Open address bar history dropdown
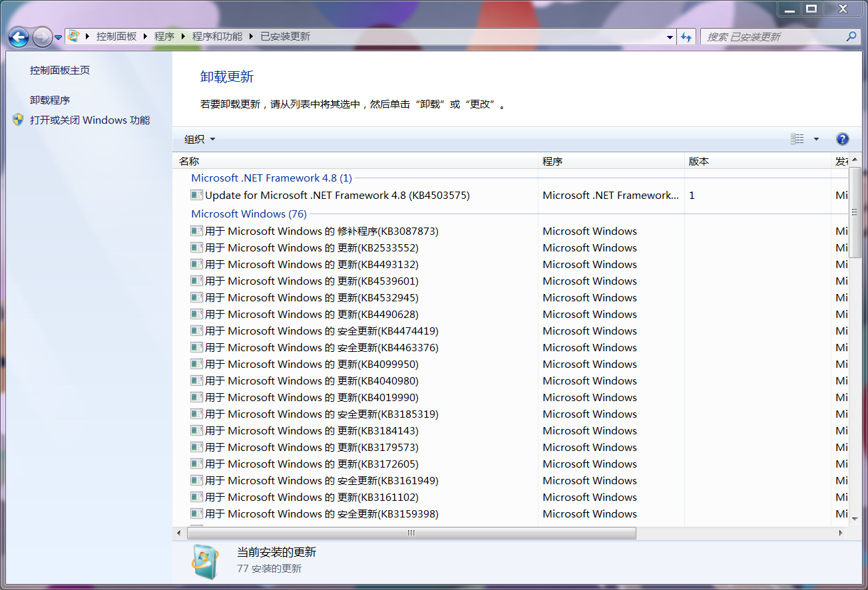The width and height of the screenshot is (868, 590). coord(670,37)
